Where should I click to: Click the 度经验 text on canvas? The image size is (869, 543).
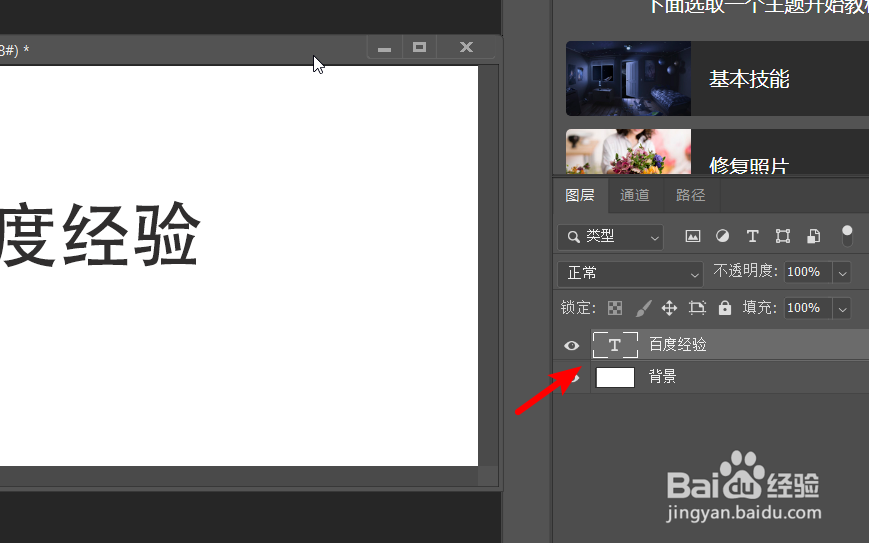coord(100,235)
